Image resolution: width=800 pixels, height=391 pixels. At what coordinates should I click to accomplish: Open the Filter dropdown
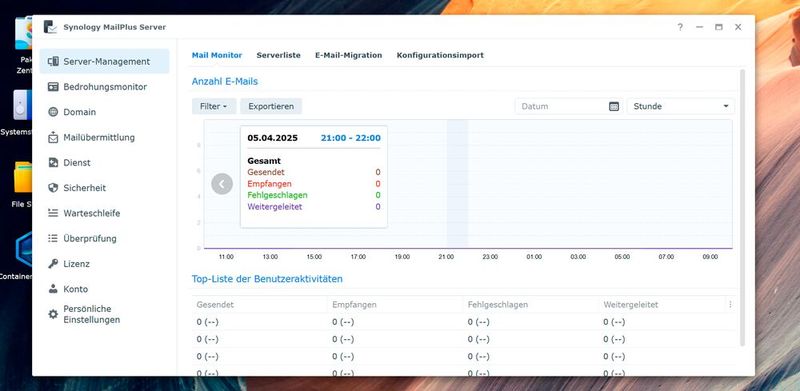214,106
